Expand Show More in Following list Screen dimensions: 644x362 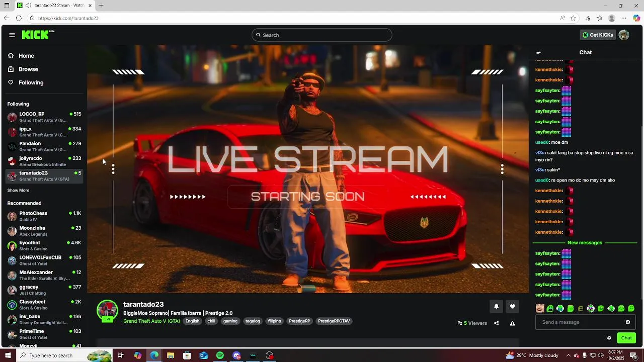point(18,191)
